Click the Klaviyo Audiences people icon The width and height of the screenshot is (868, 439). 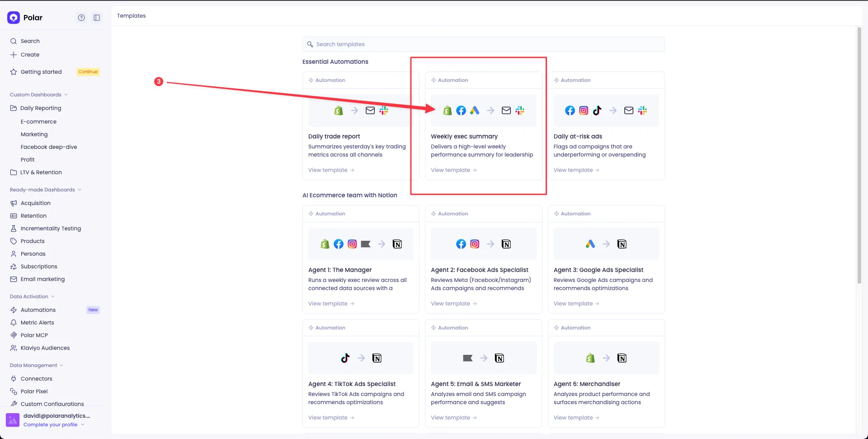14,348
